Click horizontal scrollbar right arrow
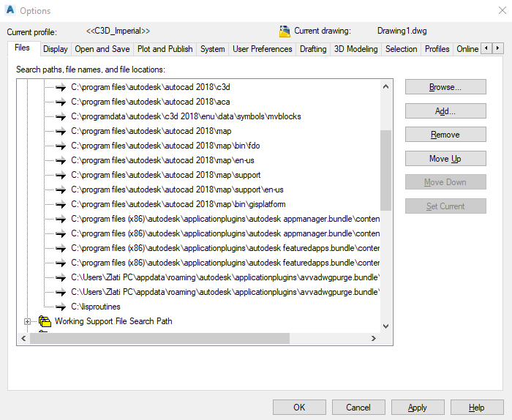The width and height of the screenshot is (512, 420). 374,338
